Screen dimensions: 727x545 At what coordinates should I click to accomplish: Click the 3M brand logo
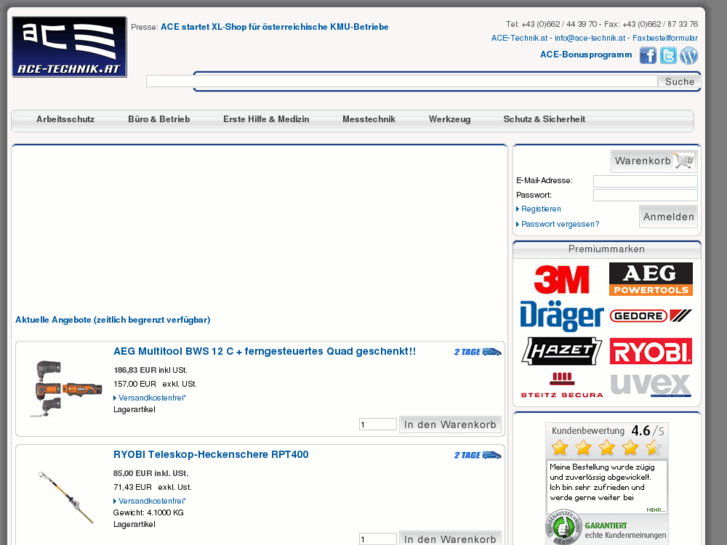coord(561,279)
